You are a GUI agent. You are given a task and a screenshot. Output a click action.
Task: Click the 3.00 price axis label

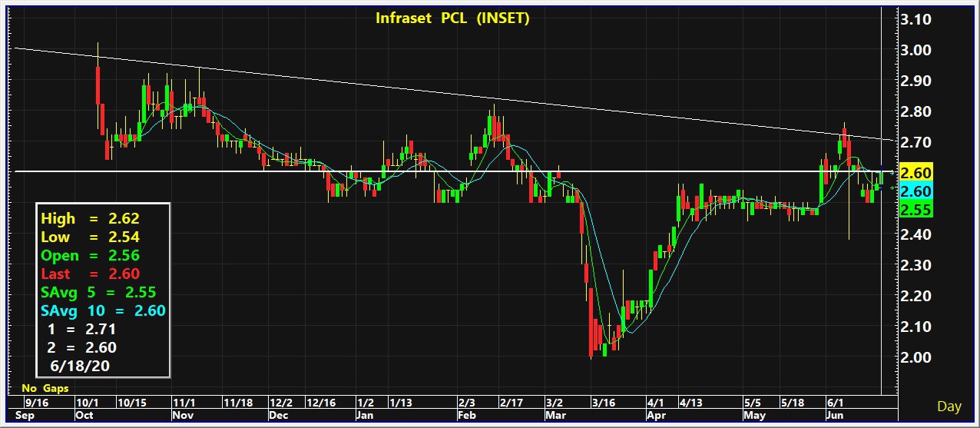(x=915, y=50)
